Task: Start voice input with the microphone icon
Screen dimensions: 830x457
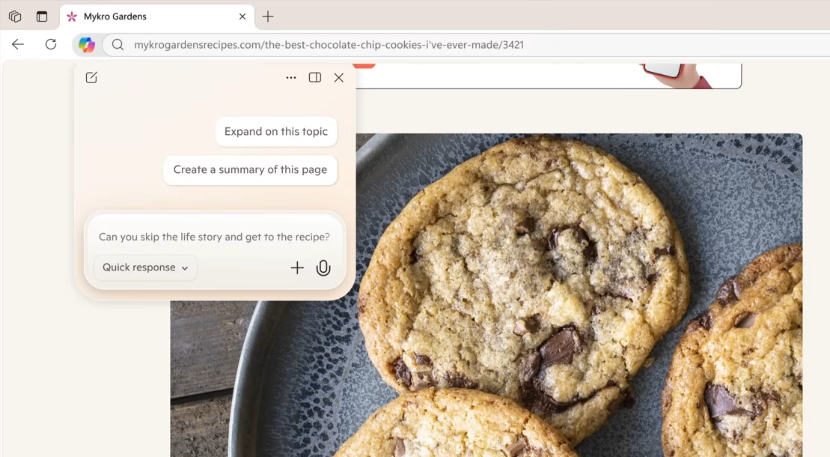Action: click(x=323, y=268)
